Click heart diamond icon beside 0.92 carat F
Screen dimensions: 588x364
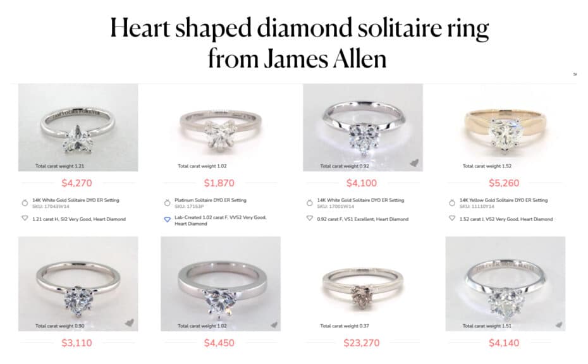tap(309, 219)
